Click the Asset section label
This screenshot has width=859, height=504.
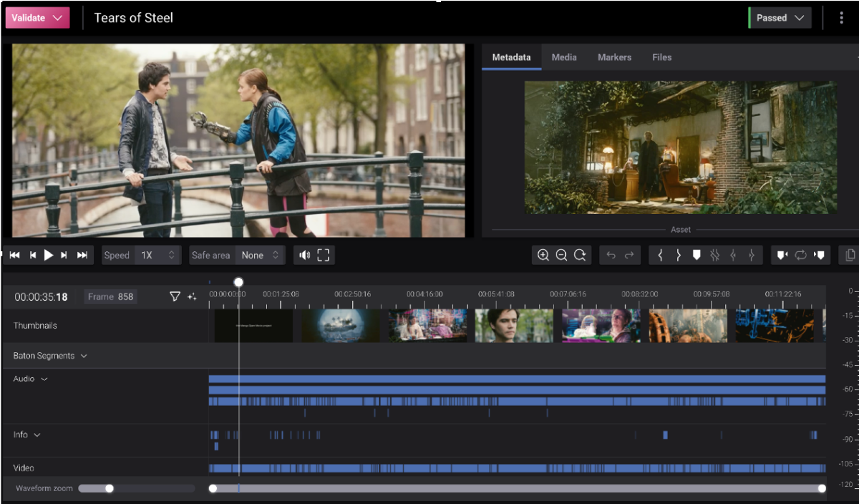[681, 230]
